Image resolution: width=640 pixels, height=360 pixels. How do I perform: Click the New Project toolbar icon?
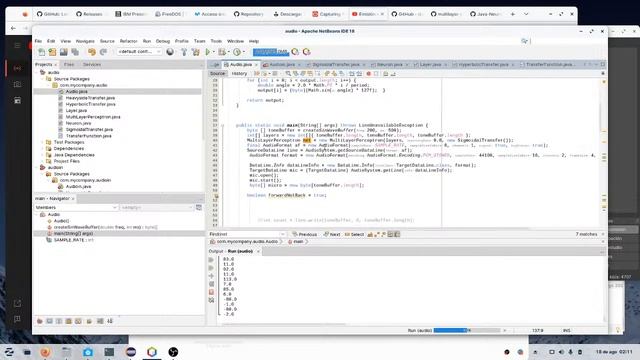(x=52, y=52)
